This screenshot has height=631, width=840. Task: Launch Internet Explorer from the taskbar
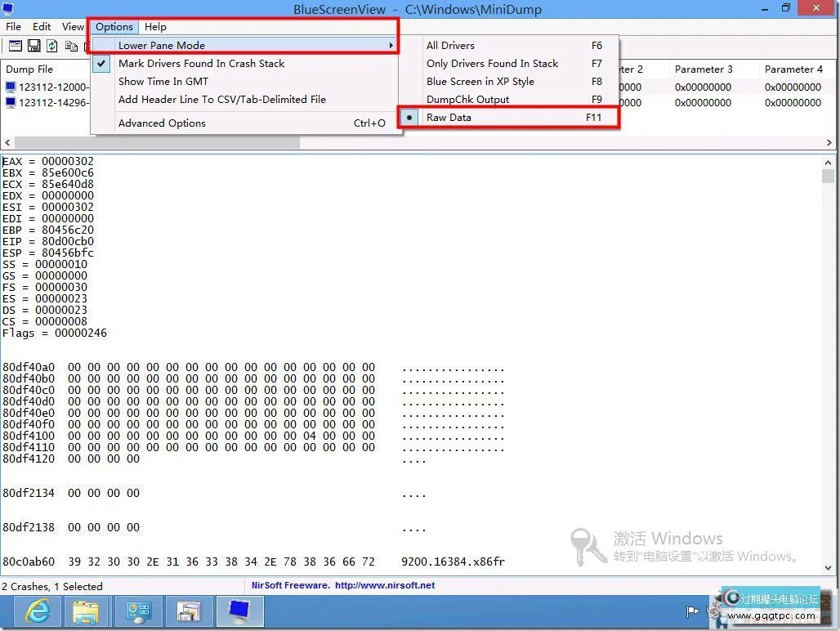[37, 611]
